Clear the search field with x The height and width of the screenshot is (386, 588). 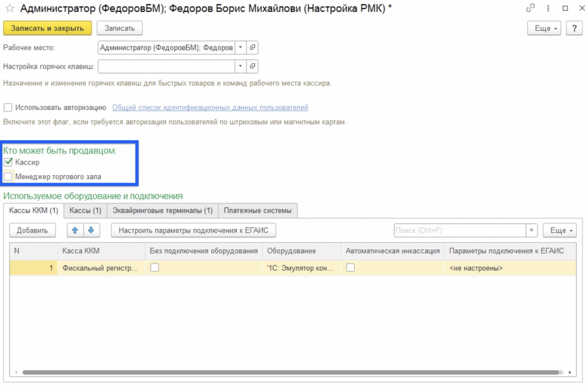pyautogui.click(x=531, y=230)
